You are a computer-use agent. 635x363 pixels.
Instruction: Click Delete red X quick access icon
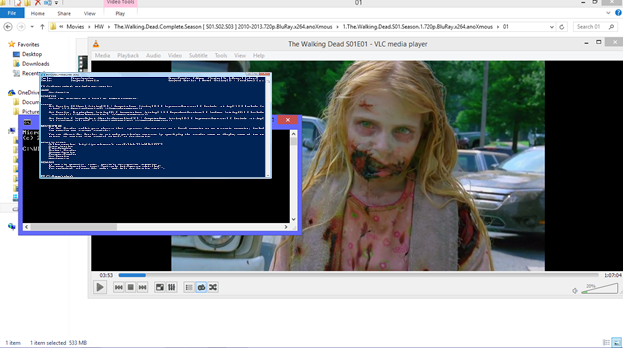tap(37, 2)
